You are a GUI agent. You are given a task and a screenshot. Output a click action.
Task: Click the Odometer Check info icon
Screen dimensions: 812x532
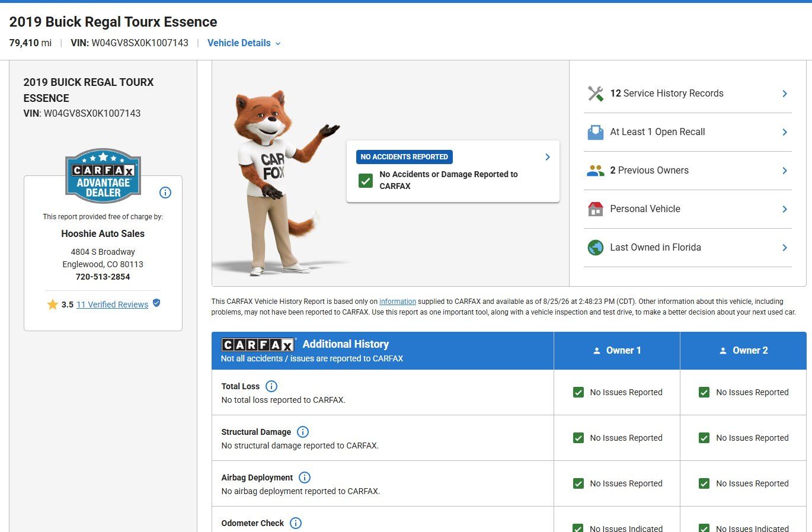coord(296,523)
